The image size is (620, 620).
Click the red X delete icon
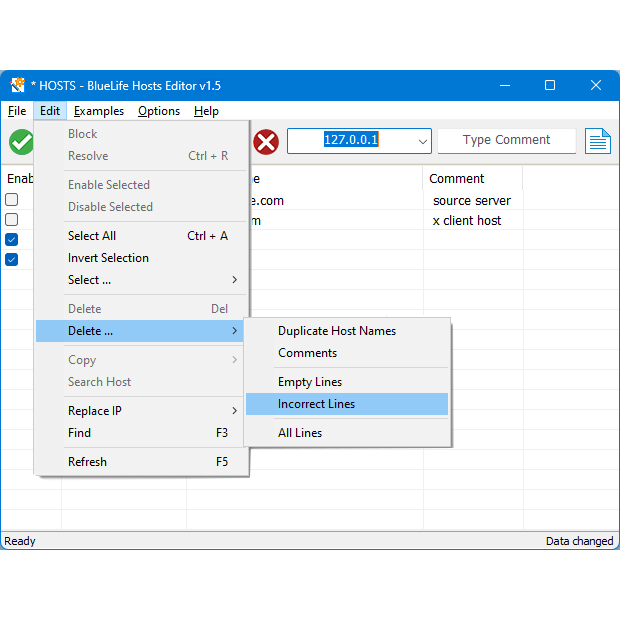click(266, 142)
